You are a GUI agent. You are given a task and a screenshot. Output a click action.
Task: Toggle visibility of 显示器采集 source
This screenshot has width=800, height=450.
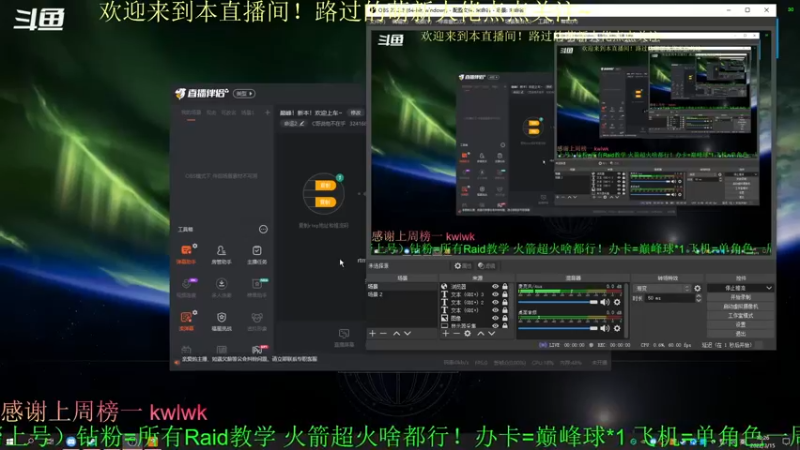coord(495,325)
